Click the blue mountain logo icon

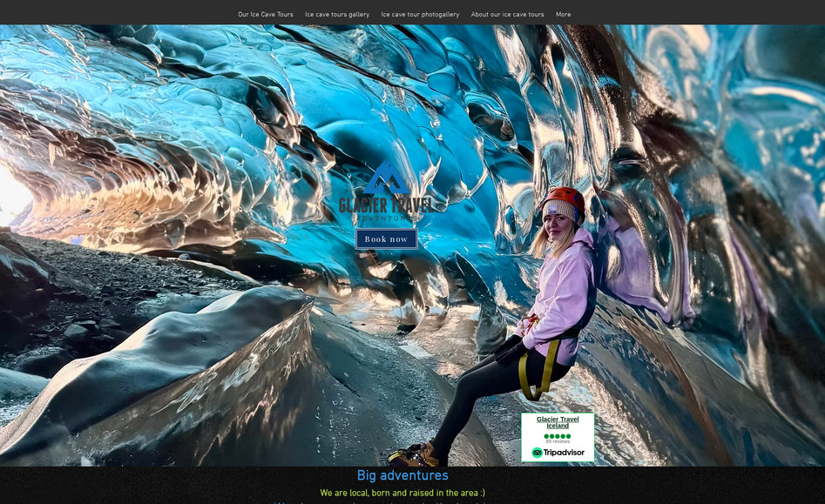click(x=385, y=178)
